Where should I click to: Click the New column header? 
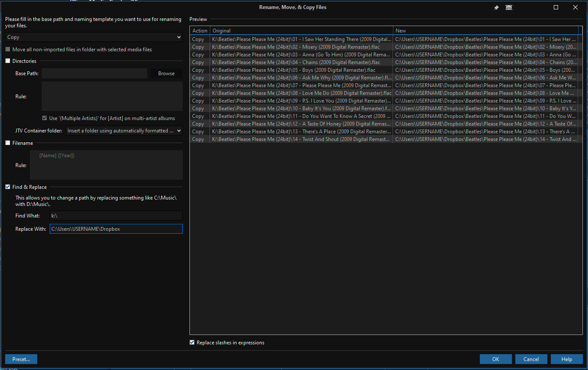point(486,31)
